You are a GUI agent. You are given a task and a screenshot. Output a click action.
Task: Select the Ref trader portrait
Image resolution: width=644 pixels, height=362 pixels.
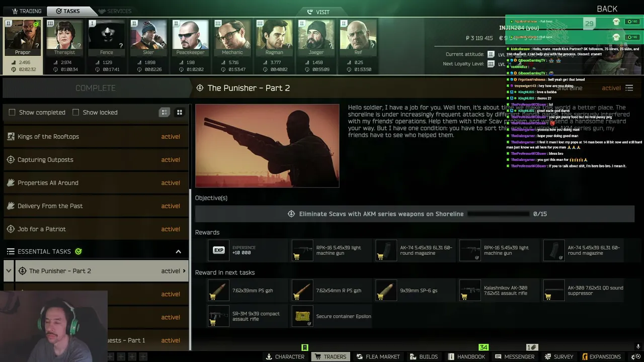[x=358, y=38]
